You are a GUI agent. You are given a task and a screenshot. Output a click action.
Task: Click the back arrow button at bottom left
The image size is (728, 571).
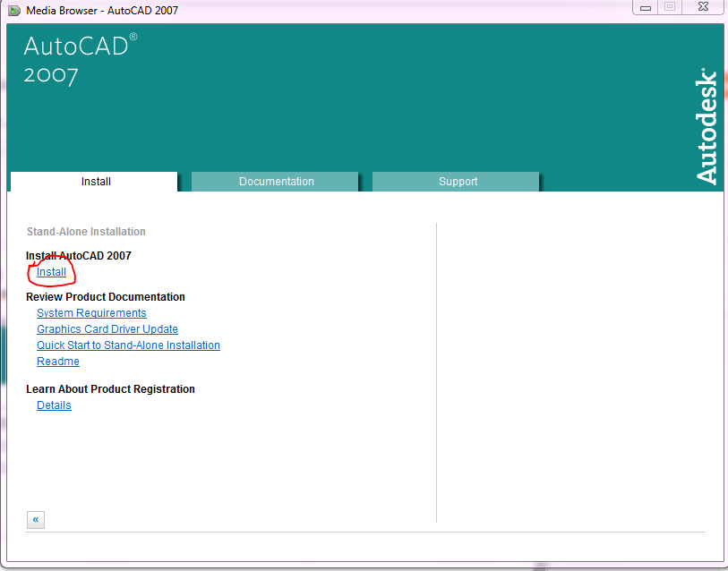coord(35,519)
